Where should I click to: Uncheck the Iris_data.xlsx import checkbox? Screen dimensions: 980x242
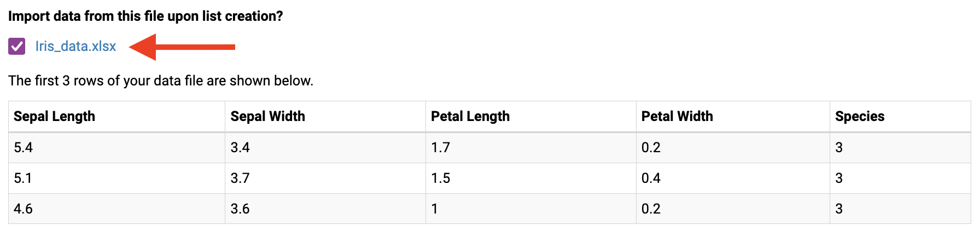pos(17,47)
